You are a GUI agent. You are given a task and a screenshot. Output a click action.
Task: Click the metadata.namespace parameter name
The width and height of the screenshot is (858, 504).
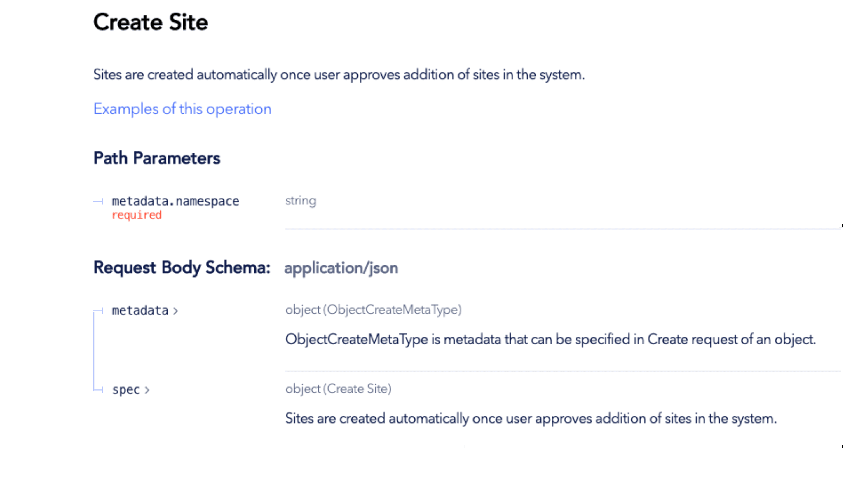click(x=175, y=201)
